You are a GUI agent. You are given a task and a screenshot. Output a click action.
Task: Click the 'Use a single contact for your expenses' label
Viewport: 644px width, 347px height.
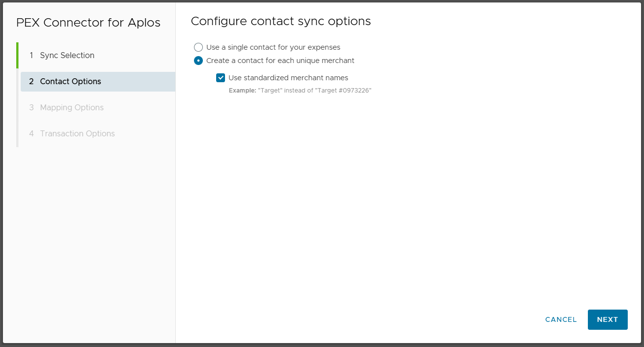[x=273, y=47]
